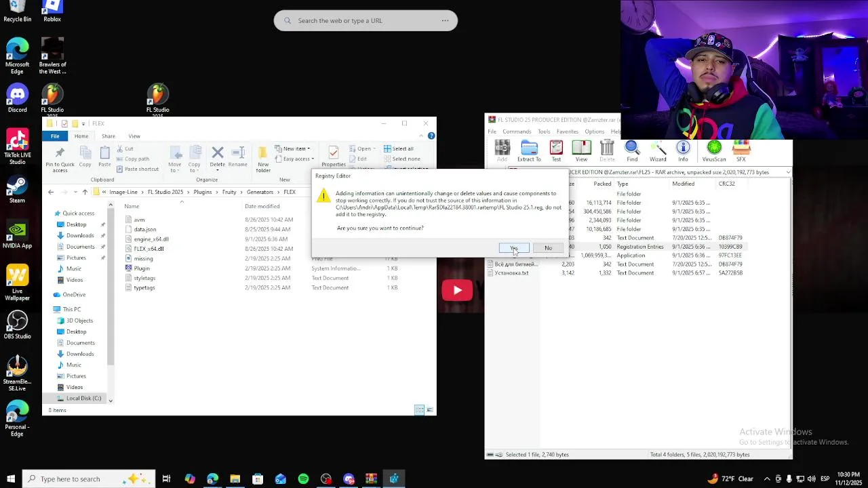Viewport: 868px width, 488px height.
Task: Click into the web search bar
Action: tap(366, 20)
